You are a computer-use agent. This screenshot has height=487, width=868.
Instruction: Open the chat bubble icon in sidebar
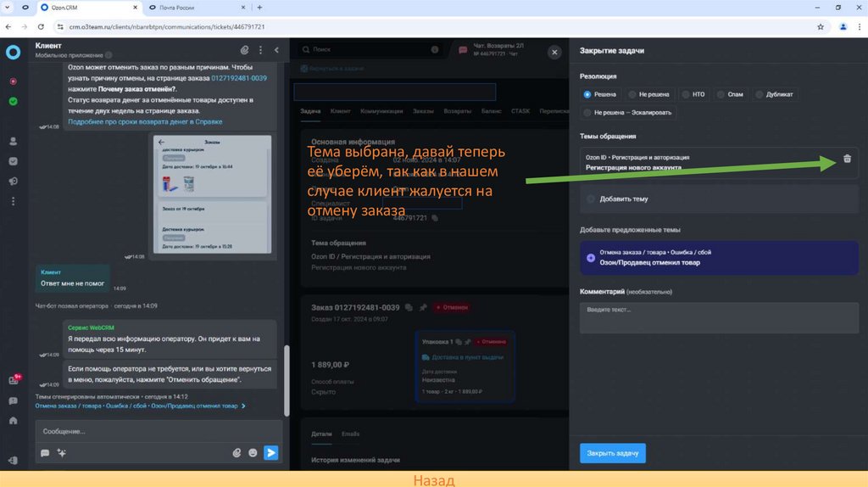[14, 400]
